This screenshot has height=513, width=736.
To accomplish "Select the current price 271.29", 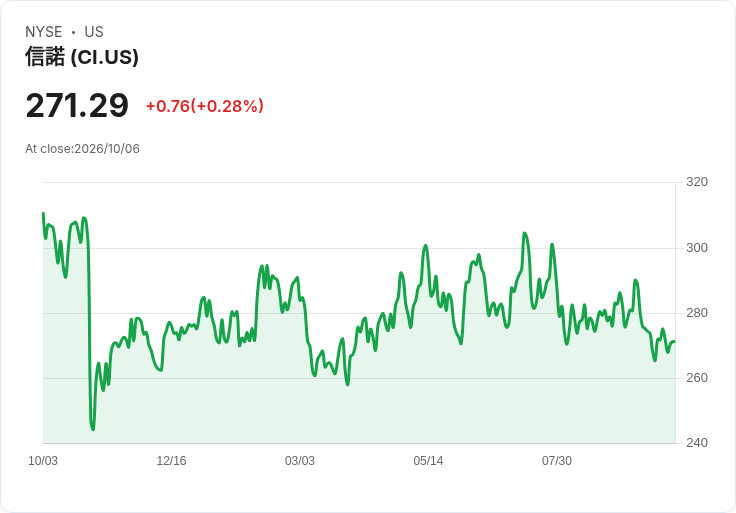I will 77,106.
